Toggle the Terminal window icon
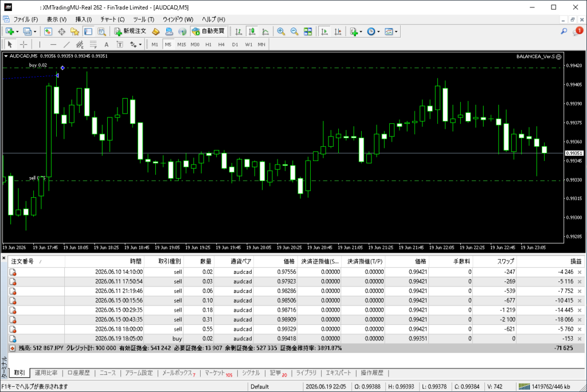The image size is (587, 392). point(88,32)
